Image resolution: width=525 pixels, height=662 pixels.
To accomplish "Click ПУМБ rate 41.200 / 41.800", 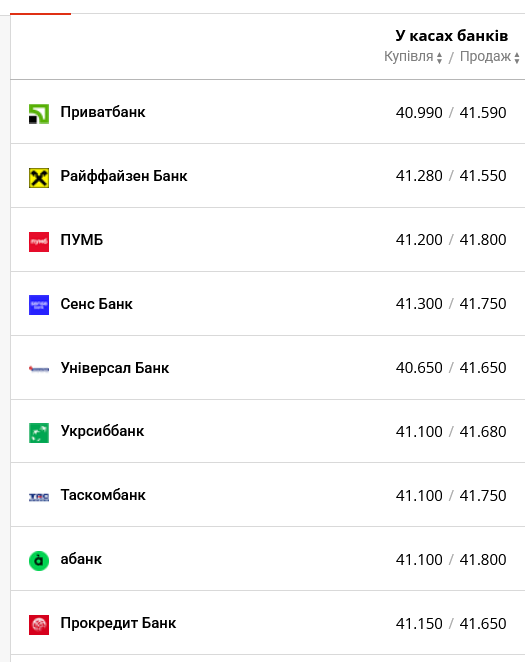I will pos(451,240).
